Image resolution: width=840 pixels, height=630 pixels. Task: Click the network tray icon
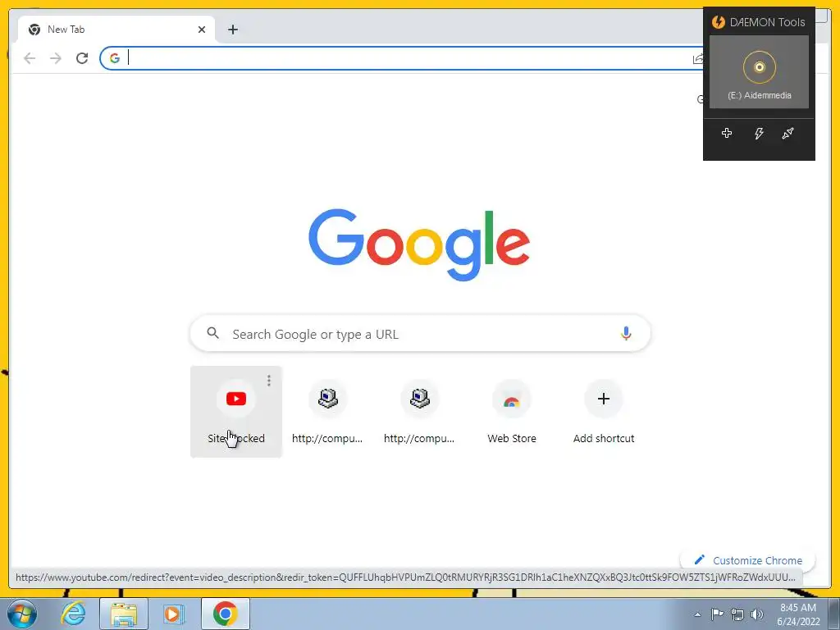tap(737, 614)
